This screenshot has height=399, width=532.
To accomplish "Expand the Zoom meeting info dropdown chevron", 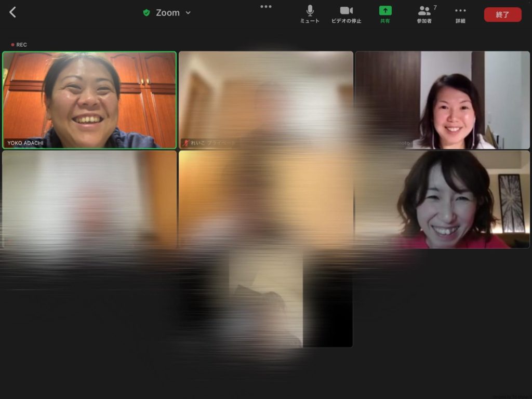I will (x=188, y=13).
